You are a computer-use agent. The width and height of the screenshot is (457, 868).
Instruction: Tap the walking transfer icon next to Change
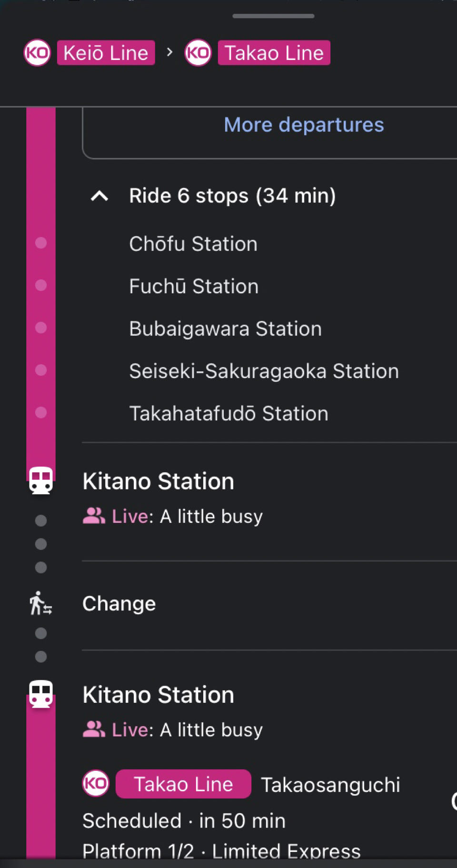click(41, 603)
